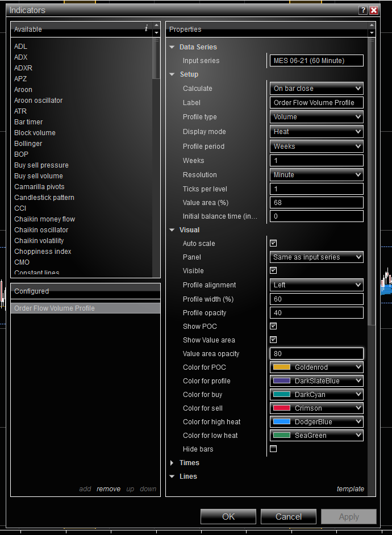Viewport: 392px width, 535px height.
Task: Open the Panel dropdown
Action: click(x=316, y=257)
